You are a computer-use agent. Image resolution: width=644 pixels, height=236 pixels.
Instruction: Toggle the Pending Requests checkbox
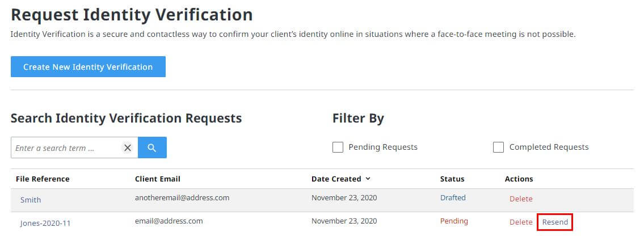tap(338, 147)
